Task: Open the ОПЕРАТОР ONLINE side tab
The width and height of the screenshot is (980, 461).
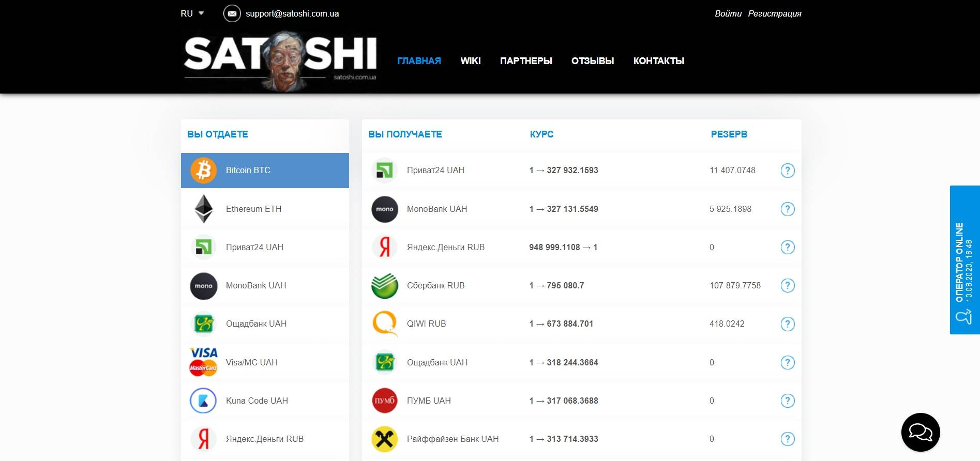Action: click(x=965, y=260)
